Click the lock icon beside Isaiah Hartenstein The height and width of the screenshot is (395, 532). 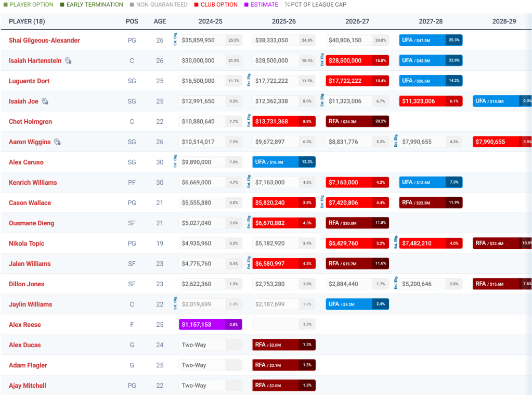coord(68,61)
